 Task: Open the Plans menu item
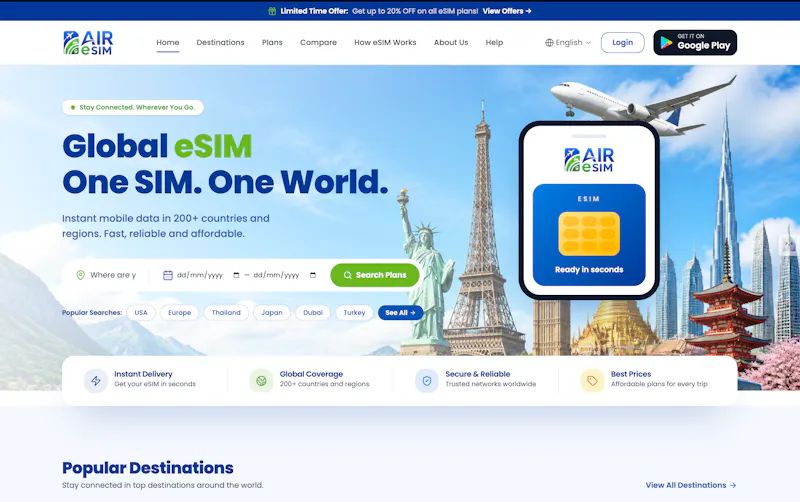click(272, 42)
